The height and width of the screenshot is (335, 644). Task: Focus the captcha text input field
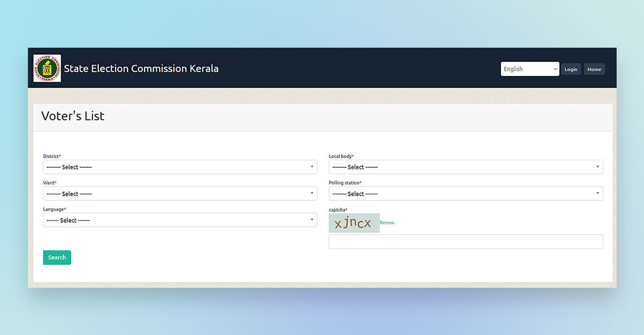pos(465,242)
